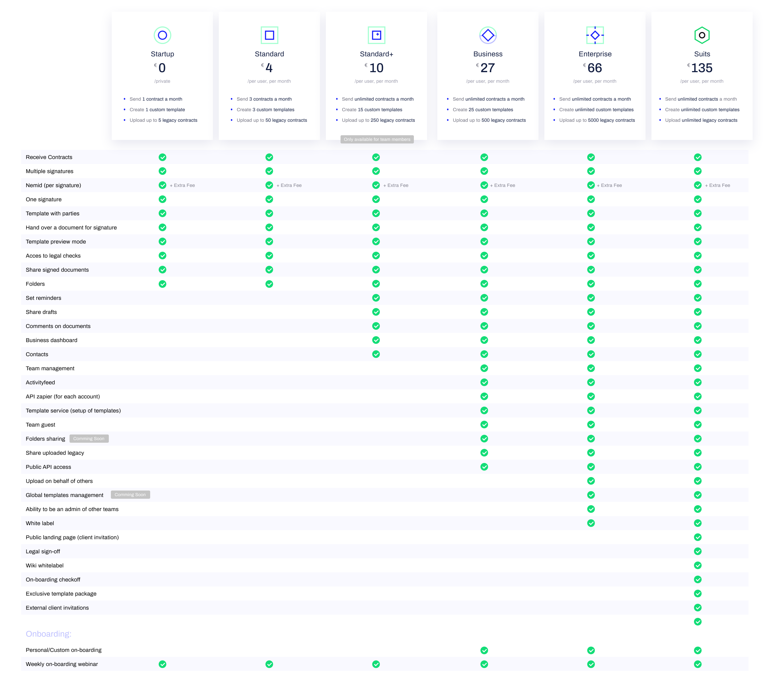
Task: Click 'Upload up to 250 legacy contracts' text
Action: (x=378, y=120)
